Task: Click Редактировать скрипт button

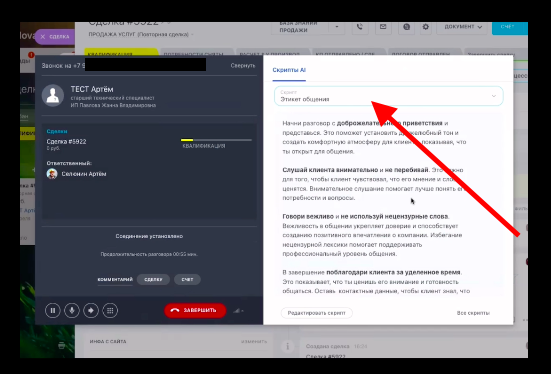Action: (x=317, y=313)
